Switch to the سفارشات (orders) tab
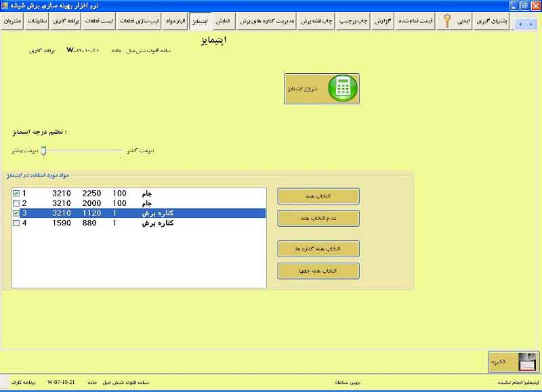Screen dimensions: 542x392 click(x=37, y=22)
